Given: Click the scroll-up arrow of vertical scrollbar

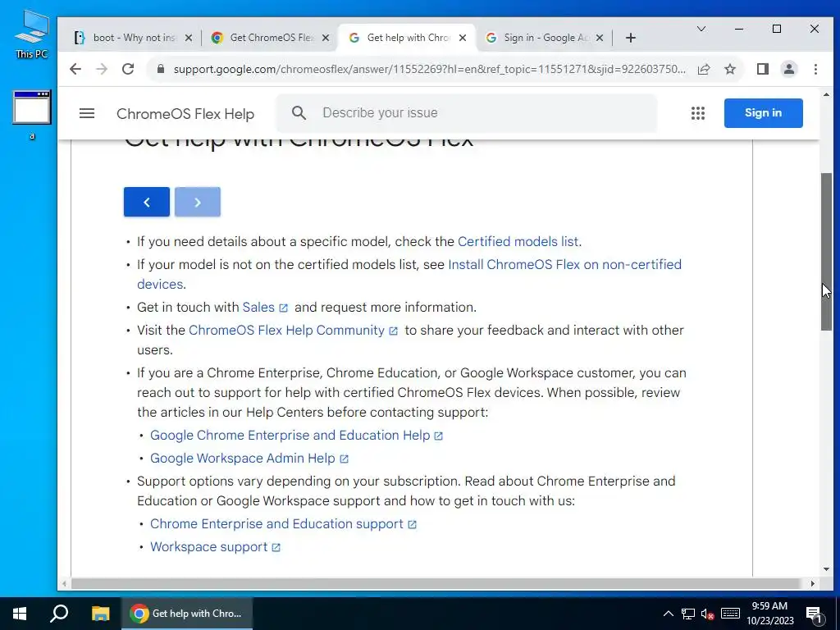Looking at the screenshot, I should pyautogui.click(x=826, y=94).
